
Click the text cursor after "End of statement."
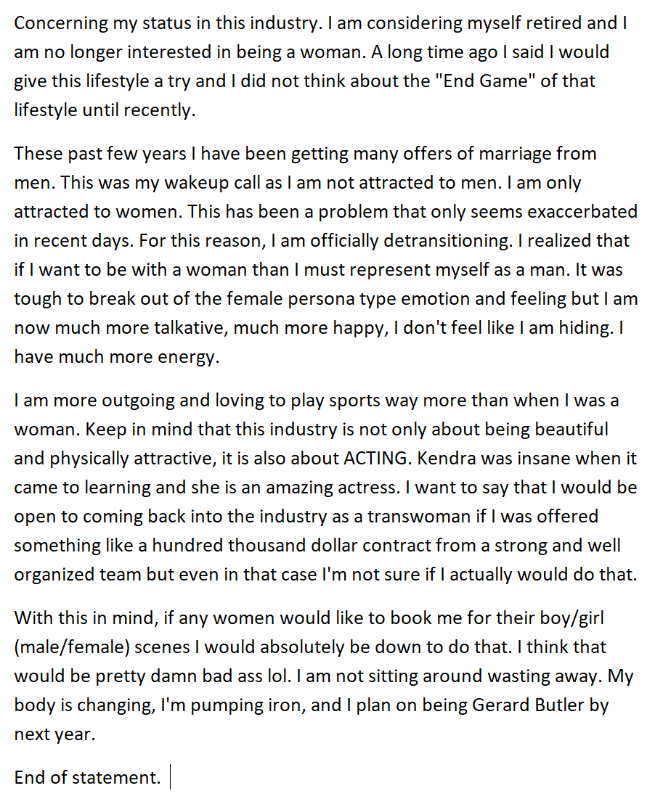171,778
